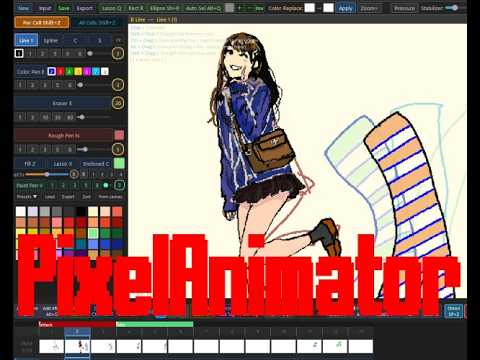The width and height of the screenshot is (480, 360).
Task: Click the gray swatch beside Auto Sel
Action: [x=229, y=8]
